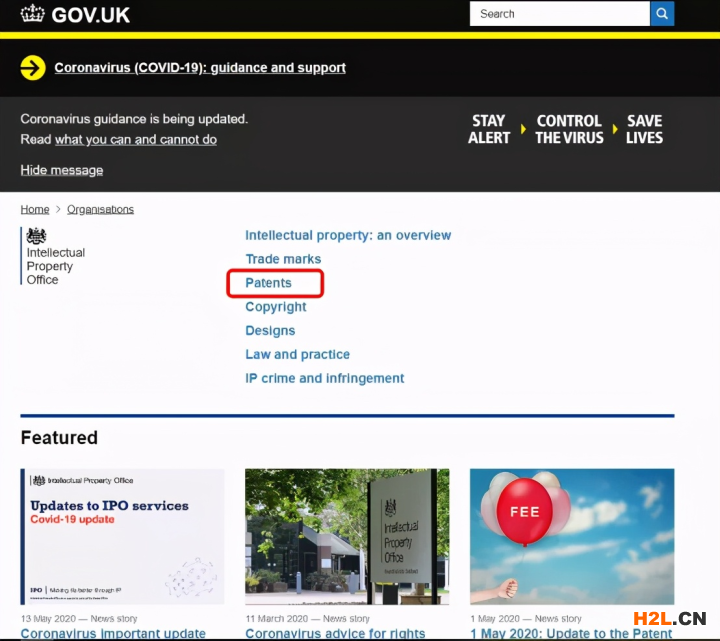Go to Home breadcrumb
Viewport: 720px width, 641px height.
click(35, 209)
